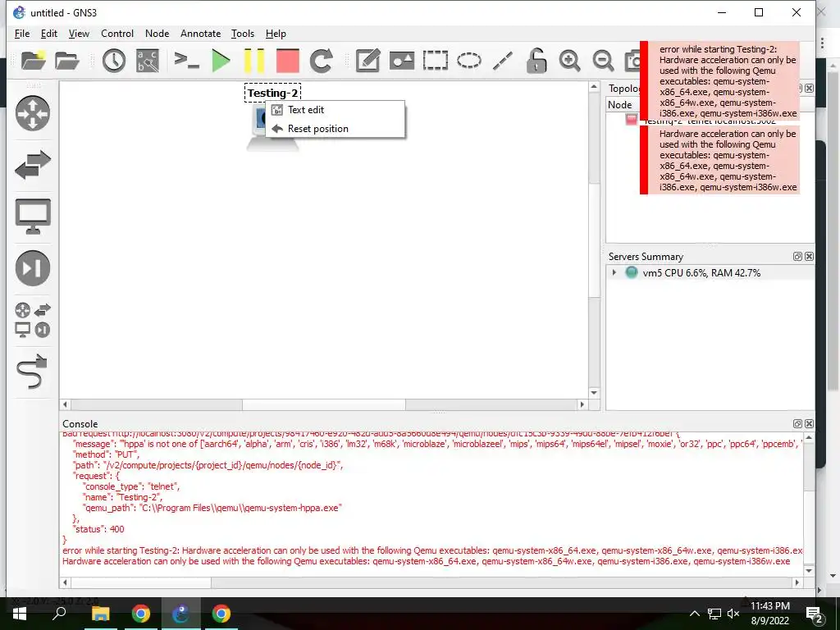Toggle the lock items padlock icon
The height and width of the screenshot is (630, 840).
point(536,61)
